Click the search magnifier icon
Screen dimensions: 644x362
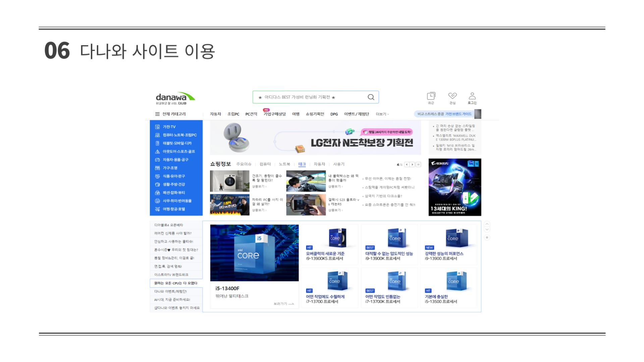371,97
